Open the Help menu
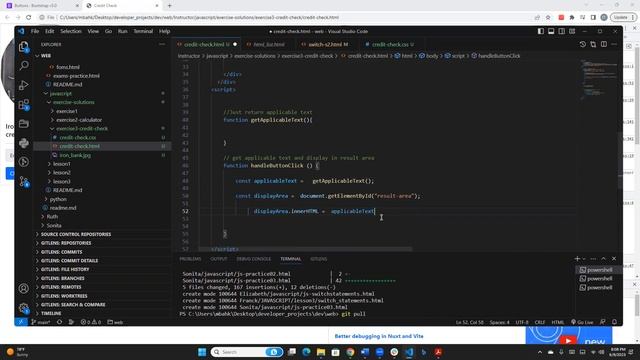The image size is (640, 360). [164, 31]
